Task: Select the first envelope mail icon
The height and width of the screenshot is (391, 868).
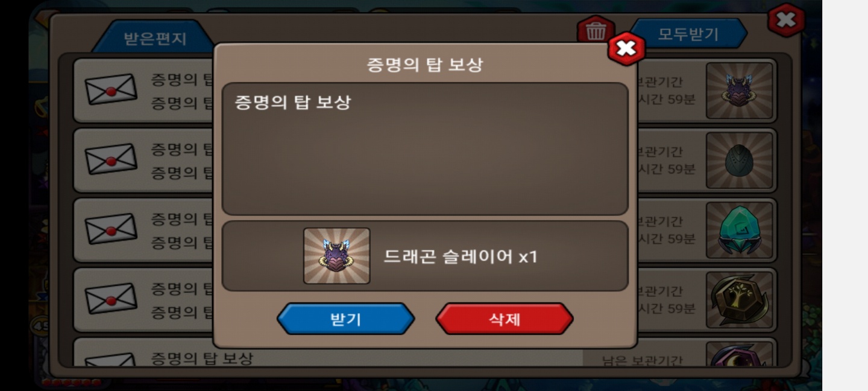Action: pos(111,90)
